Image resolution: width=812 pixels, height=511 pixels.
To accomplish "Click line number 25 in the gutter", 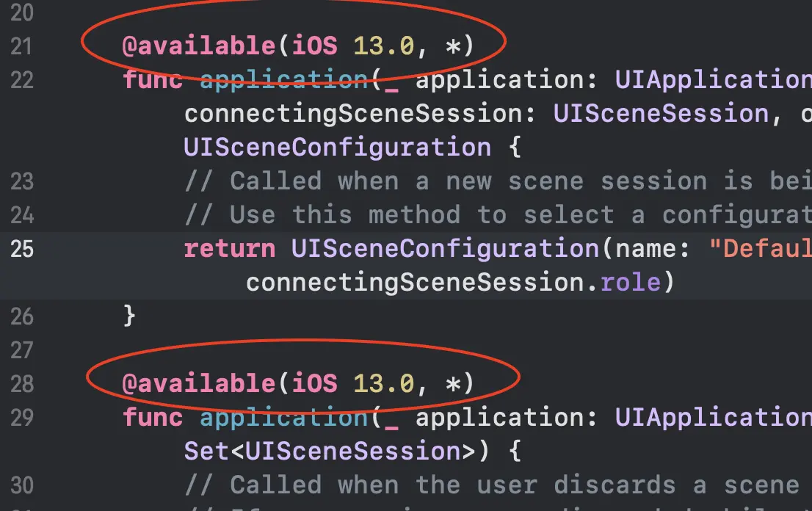I will pyautogui.click(x=22, y=249).
